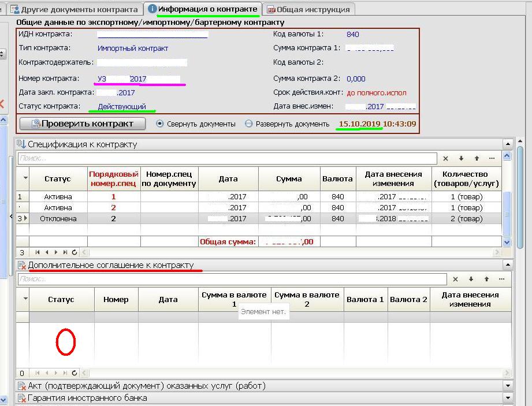Click the find-next arrow in specification search
Screen dimensions: 532x406
[x=461, y=158]
